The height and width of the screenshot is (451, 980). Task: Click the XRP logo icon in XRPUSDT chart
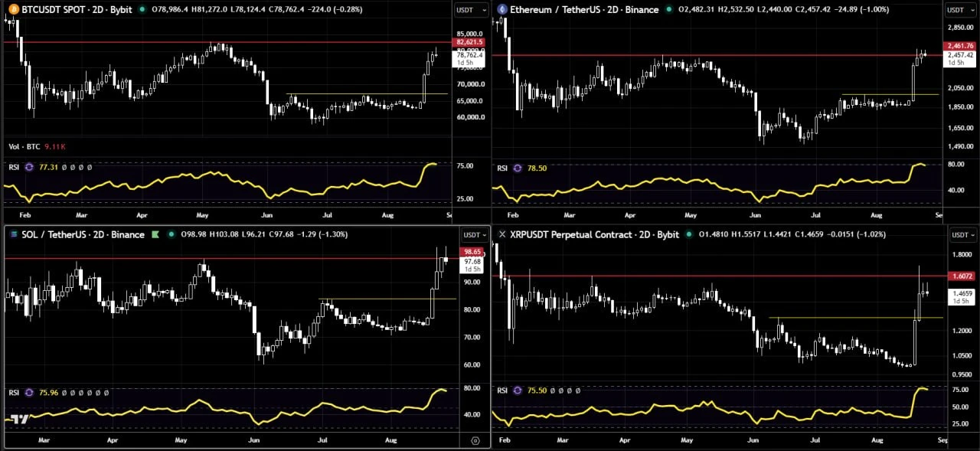click(502, 234)
